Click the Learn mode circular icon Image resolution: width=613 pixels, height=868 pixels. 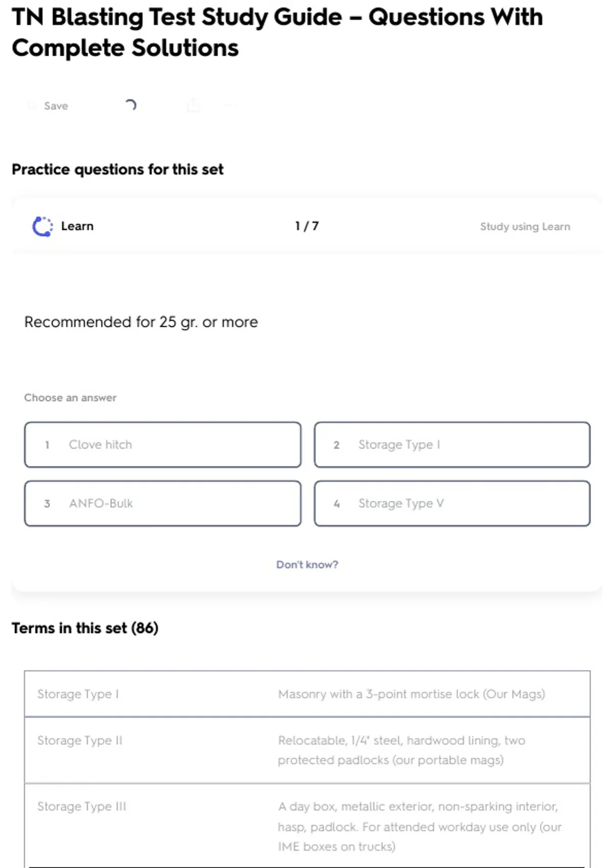coord(42,226)
